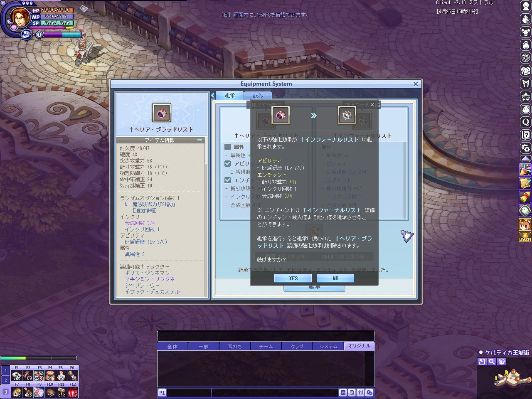Select the システム chat tab

(328, 346)
